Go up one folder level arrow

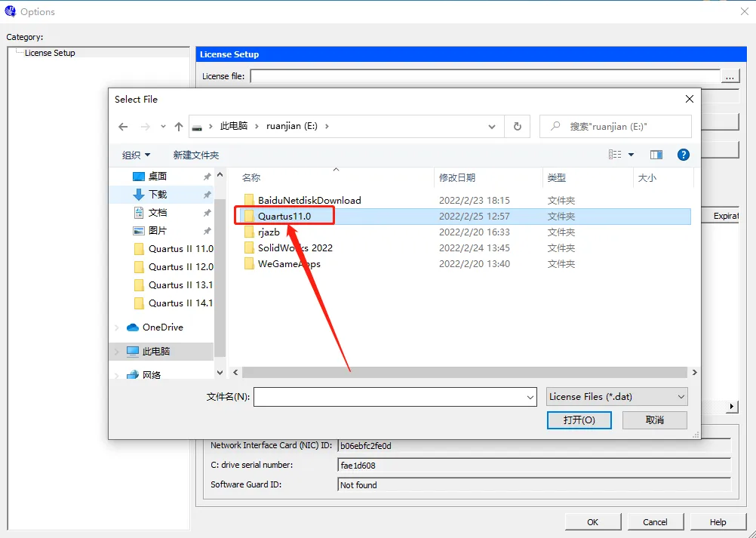(x=179, y=127)
